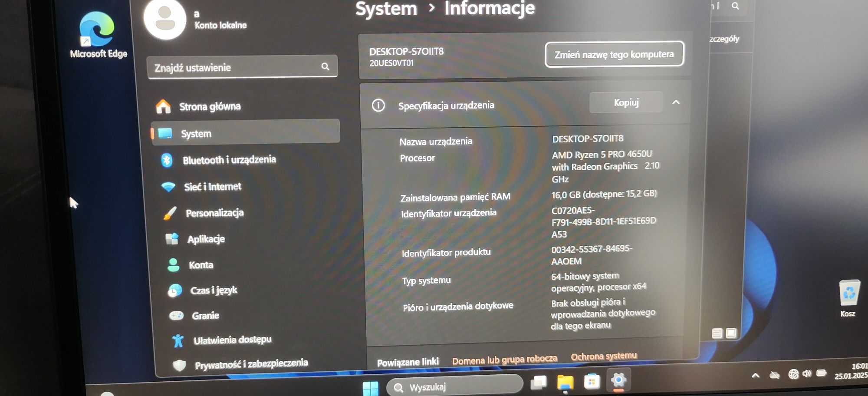868x396 pixels.
Task: Click the Konto lokalne account label
Action: point(220,25)
